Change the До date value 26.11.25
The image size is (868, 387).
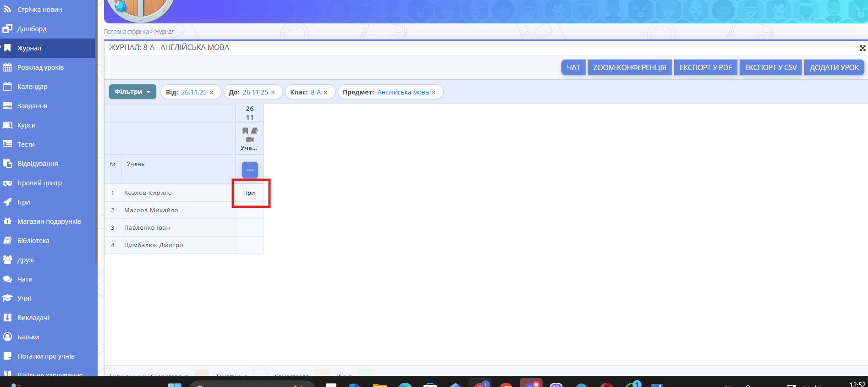coord(255,92)
